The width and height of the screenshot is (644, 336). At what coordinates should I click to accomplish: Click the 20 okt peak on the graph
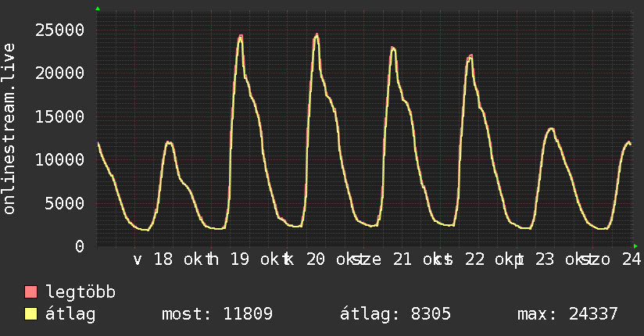click(x=317, y=36)
